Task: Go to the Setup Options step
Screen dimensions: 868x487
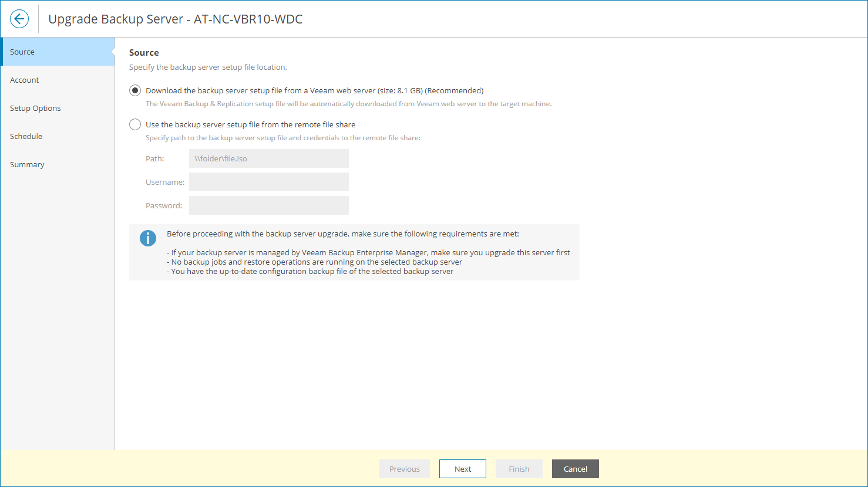Action: point(58,108)
